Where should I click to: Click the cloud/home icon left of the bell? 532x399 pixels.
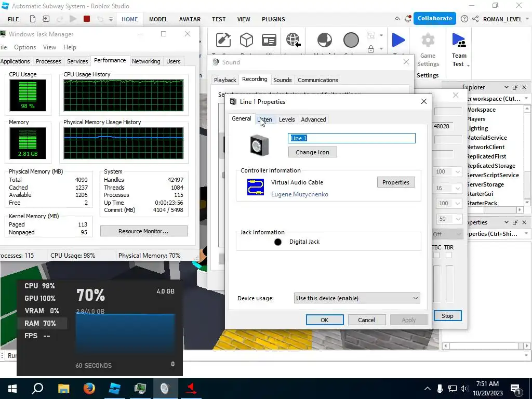coord(397,19)
